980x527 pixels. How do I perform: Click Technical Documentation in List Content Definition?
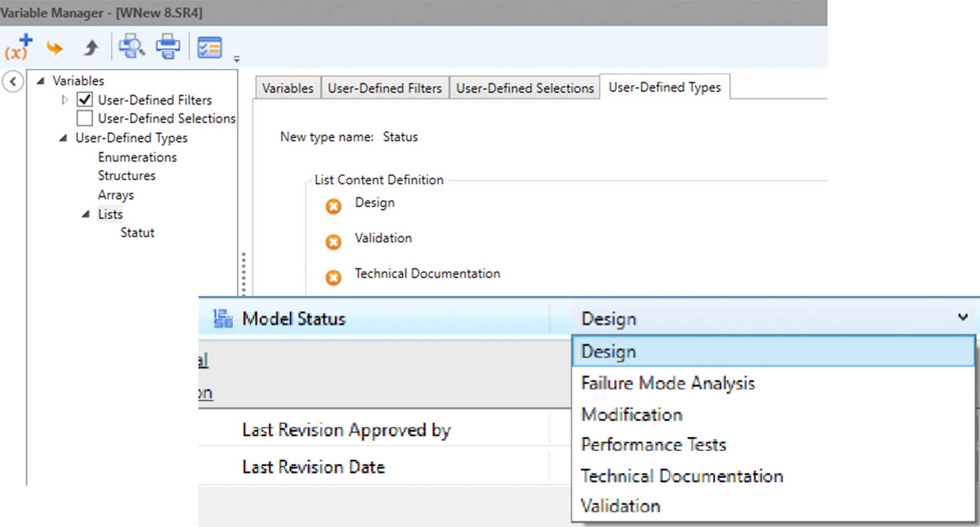[x=427, y=273]
